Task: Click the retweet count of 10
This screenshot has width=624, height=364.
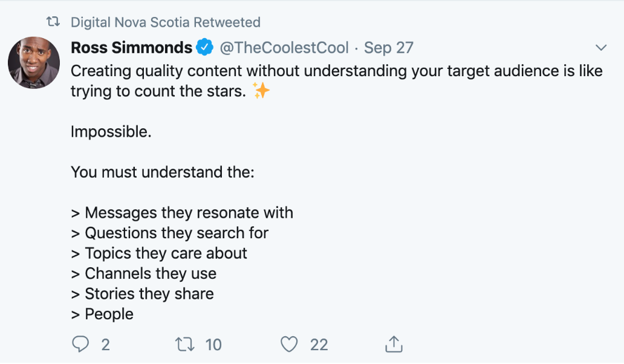Action: (x=213, y=345)
